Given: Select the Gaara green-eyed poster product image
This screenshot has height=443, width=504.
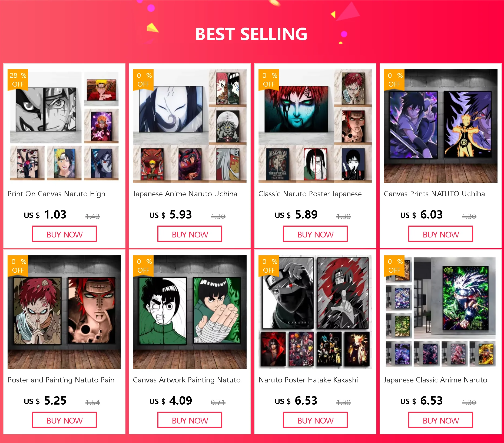Looking at the screenshot, I should tap(315, 126).
